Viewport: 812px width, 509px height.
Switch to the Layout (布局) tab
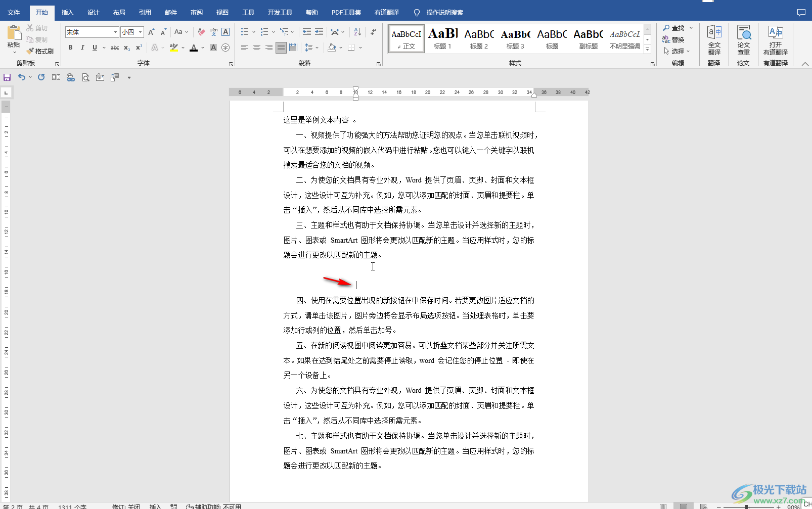coord(119,12)
